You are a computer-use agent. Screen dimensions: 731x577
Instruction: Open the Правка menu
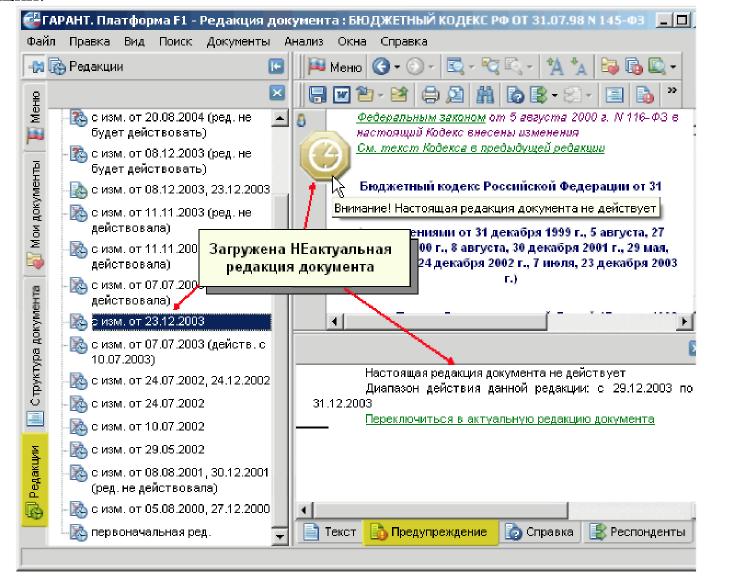90,41
